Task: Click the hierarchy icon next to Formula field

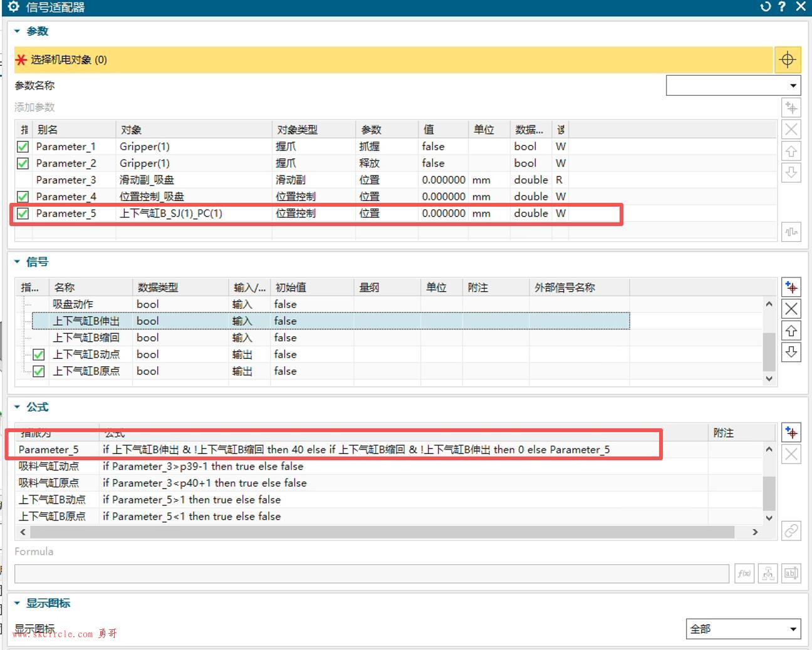Action: (x=768, y=573)
